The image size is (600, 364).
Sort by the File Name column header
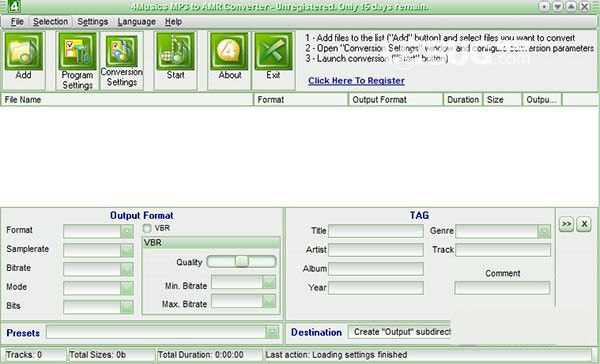click(x=127, y=100)
